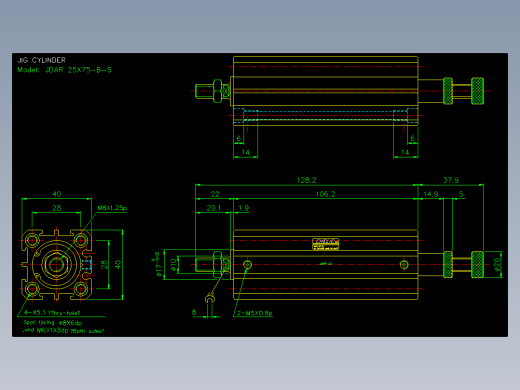Select the M8x1.25p thread callout
Screen dimensions: 520x390
[112, 208]
